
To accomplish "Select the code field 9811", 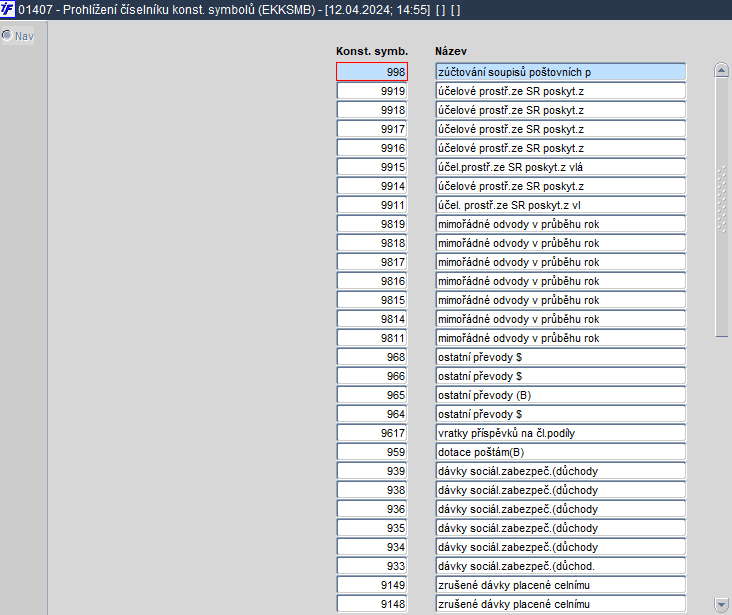I will click(372, 338).
